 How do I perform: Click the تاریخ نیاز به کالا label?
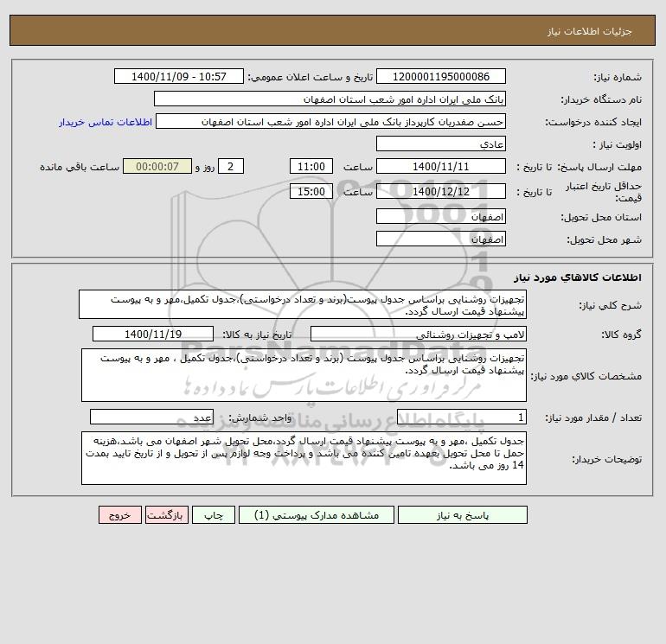tap(258, 335)
